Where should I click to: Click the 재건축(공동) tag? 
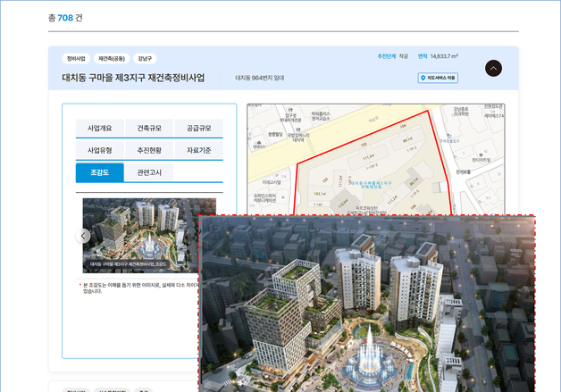tap(112, 59)
